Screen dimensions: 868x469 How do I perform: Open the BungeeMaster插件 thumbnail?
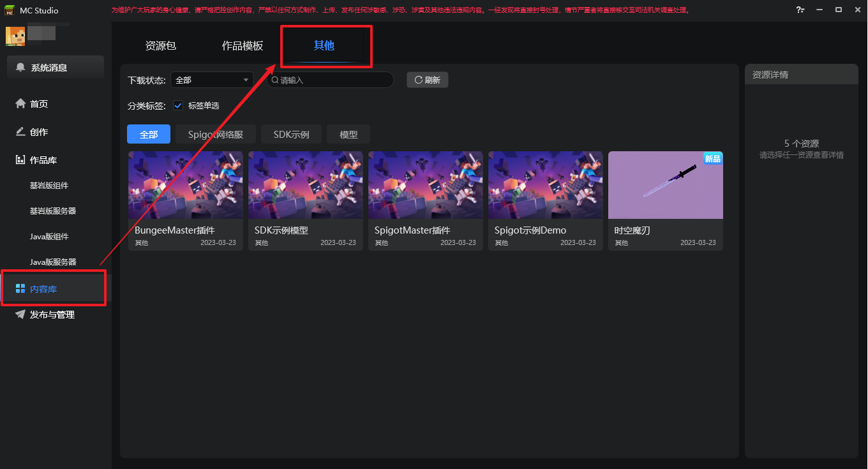click(186, 185)
